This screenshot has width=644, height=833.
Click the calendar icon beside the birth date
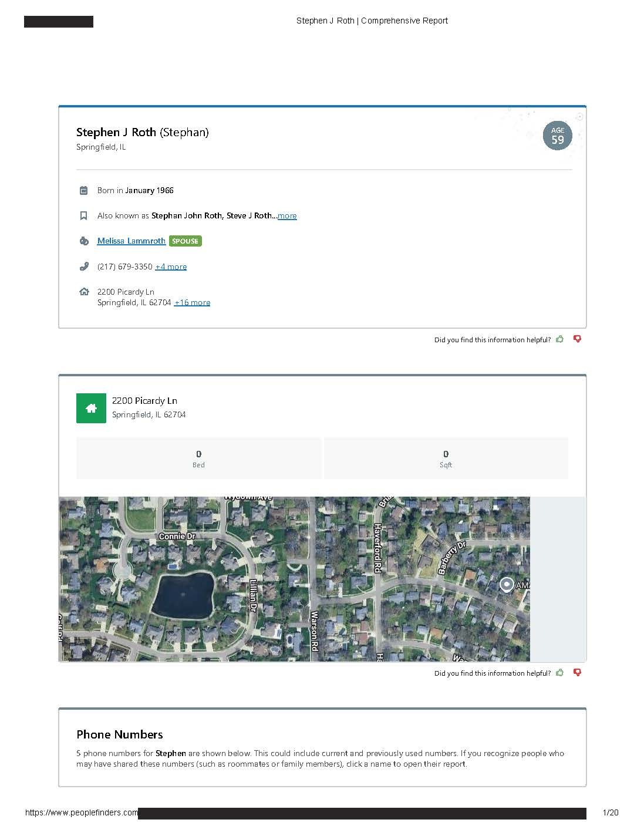[84, 190]
